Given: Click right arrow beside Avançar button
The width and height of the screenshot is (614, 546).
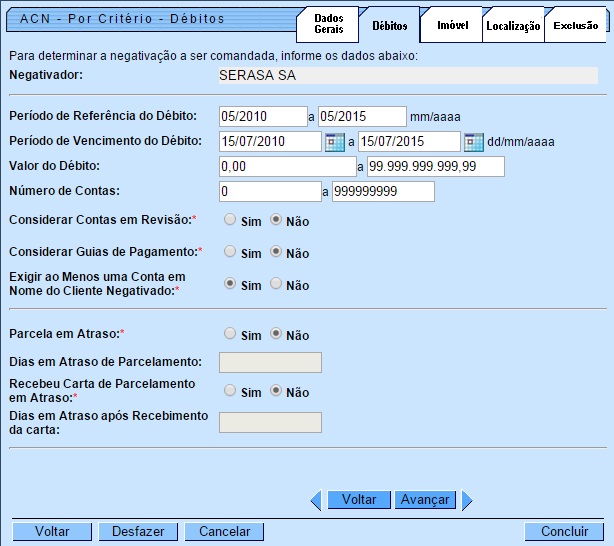Looking at the screenshot, I should 467,500.
